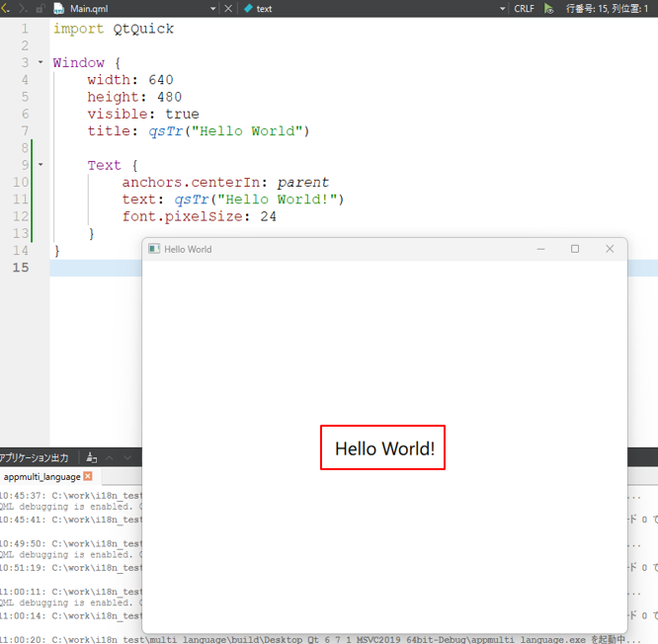Click the go back navigation arrow

6,8
